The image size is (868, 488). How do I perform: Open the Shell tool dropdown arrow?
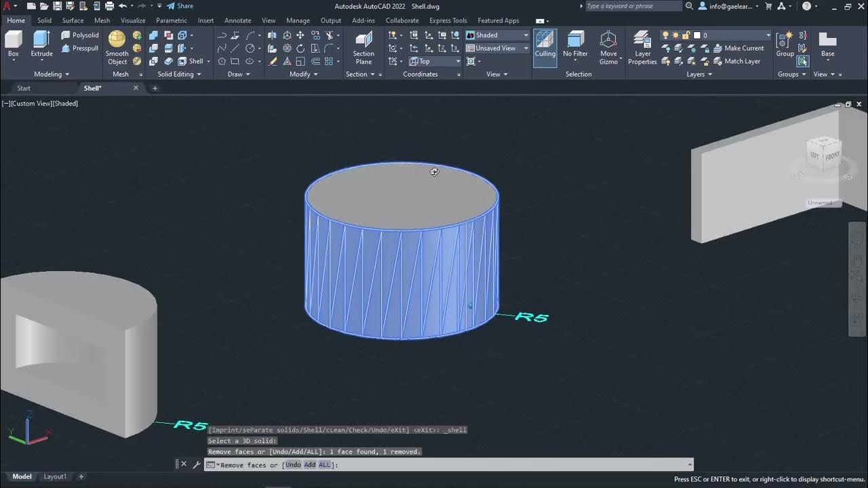208,61
